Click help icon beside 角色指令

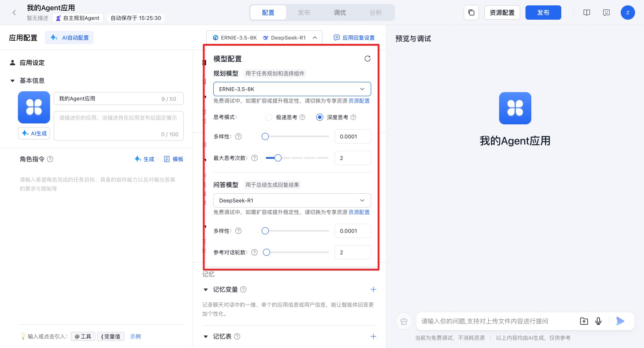tap(50, 159)
